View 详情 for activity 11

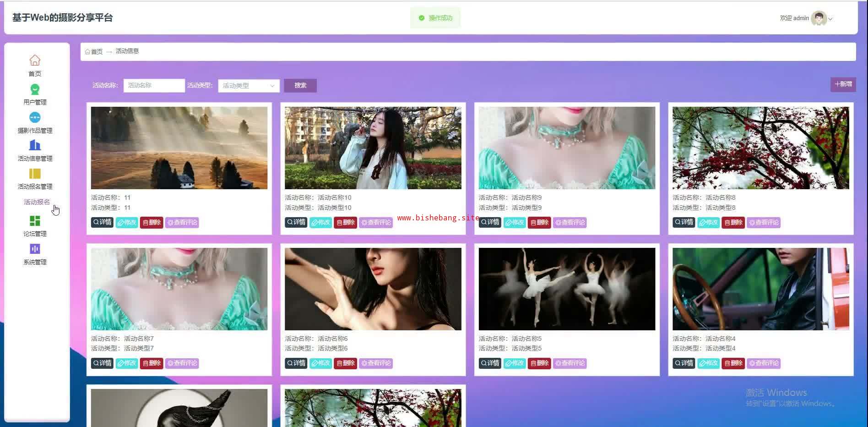click(x=102, y=223)
